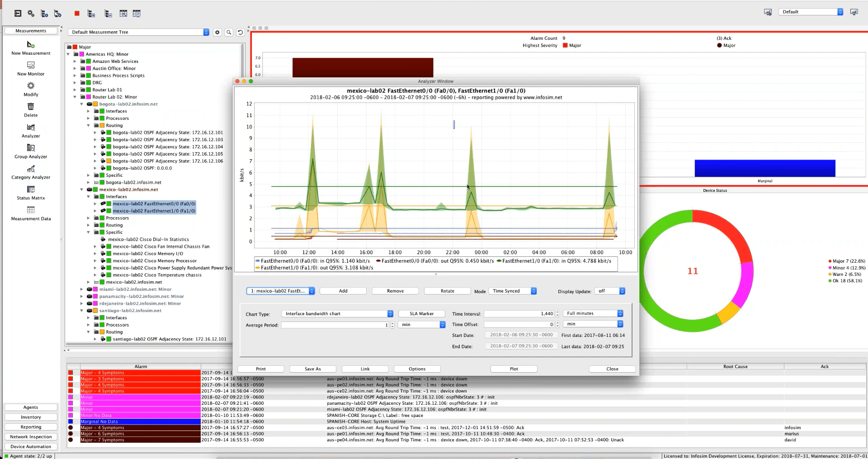Open the measurement tree settings gear
The height and width of the screenshot is (459, 868).
click(217, 32)
